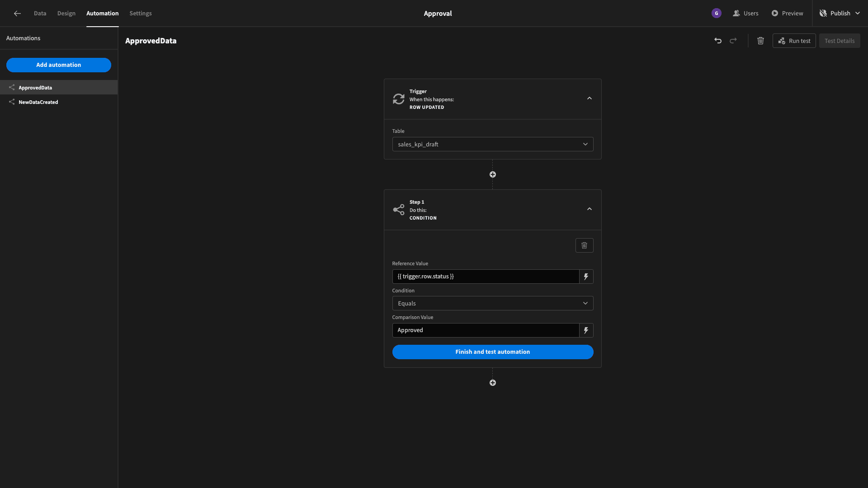Add a step below the Condition block

click(493, 383)
